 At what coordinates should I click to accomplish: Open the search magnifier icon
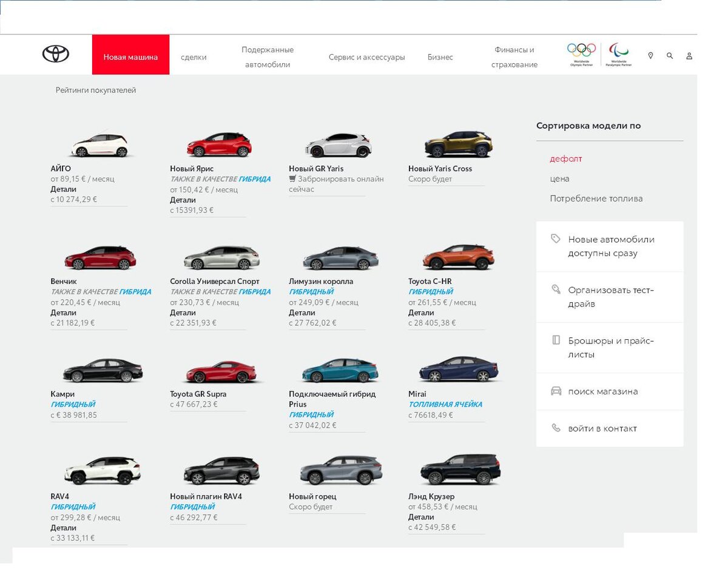[670, 56]
